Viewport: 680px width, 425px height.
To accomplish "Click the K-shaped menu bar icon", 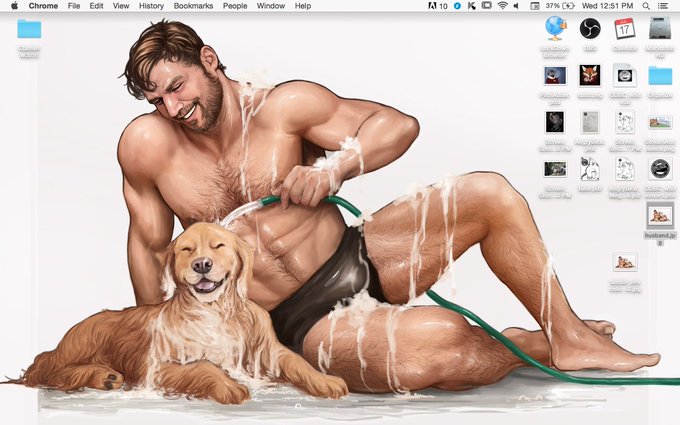I will [x=471, y=6].
